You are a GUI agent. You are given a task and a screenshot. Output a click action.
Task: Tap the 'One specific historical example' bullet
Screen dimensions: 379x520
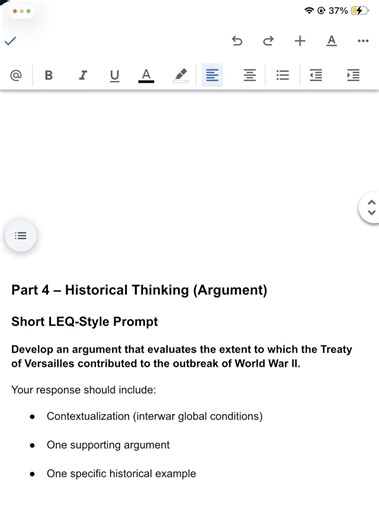[x=121, y=474]
